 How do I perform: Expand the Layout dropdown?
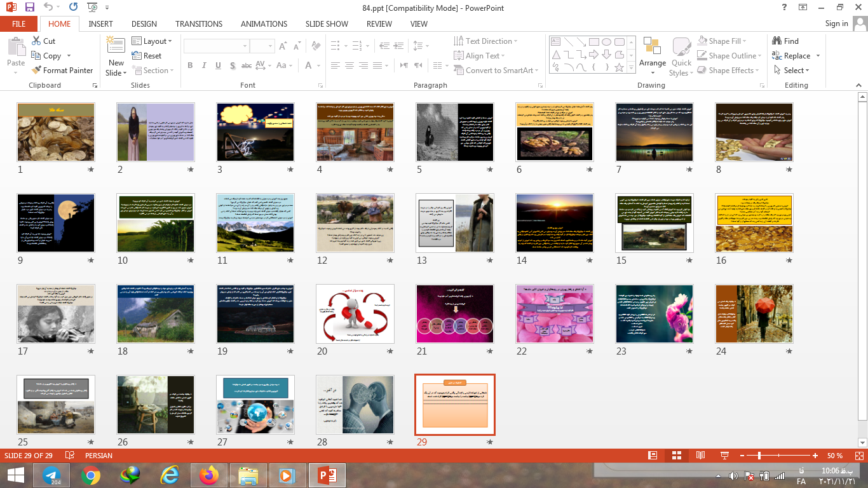(153, 41)
